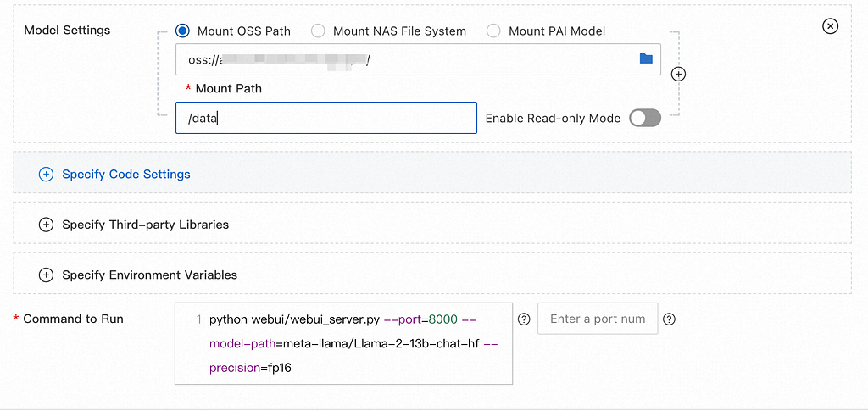
Task: Click precision=fp16 in the command
Action: tap(250, 368)
